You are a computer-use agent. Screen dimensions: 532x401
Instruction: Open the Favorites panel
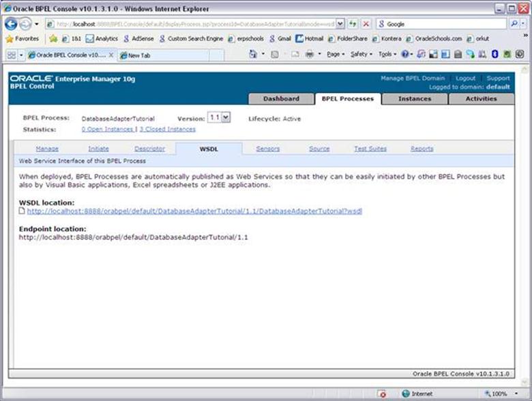[x=23, y=39]
